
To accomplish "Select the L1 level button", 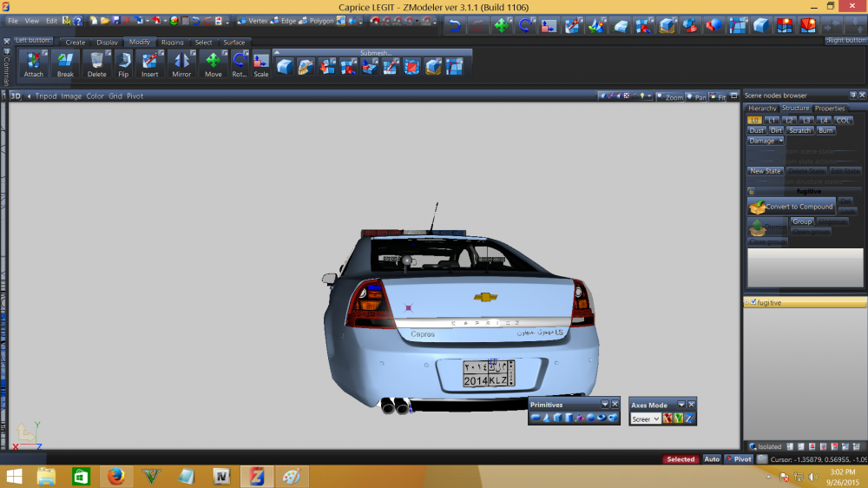I will 772,120.
